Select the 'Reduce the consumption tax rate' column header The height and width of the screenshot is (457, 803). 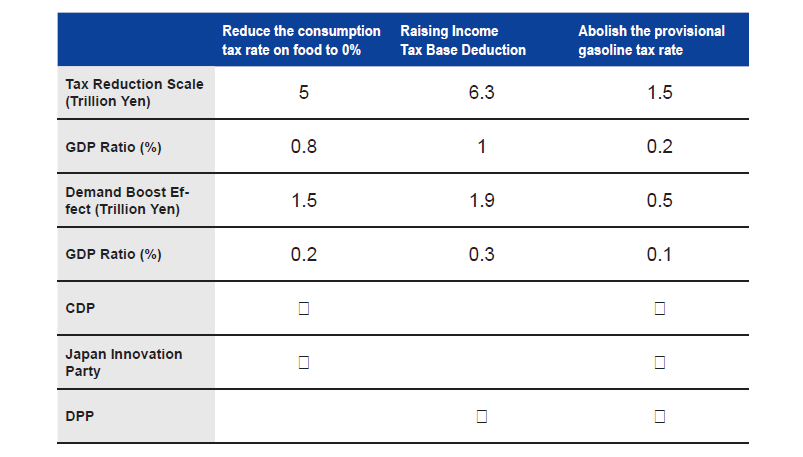click(301, 40)
